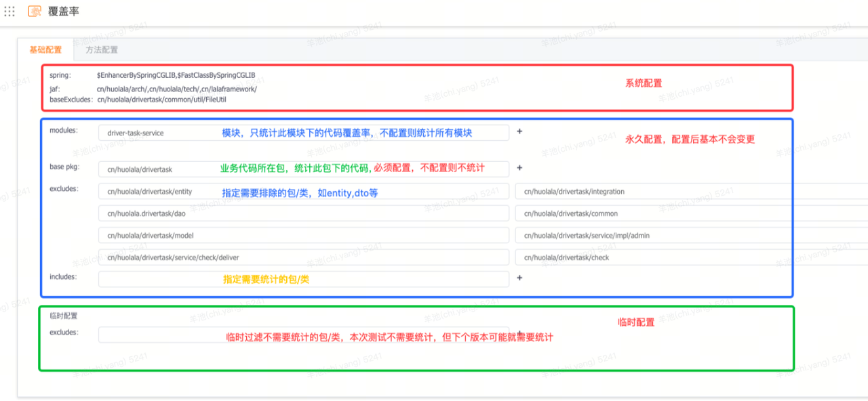
Task: Select the excludes field cn/huolala.drivertask/dao
Action: click(x=303, y=214)
